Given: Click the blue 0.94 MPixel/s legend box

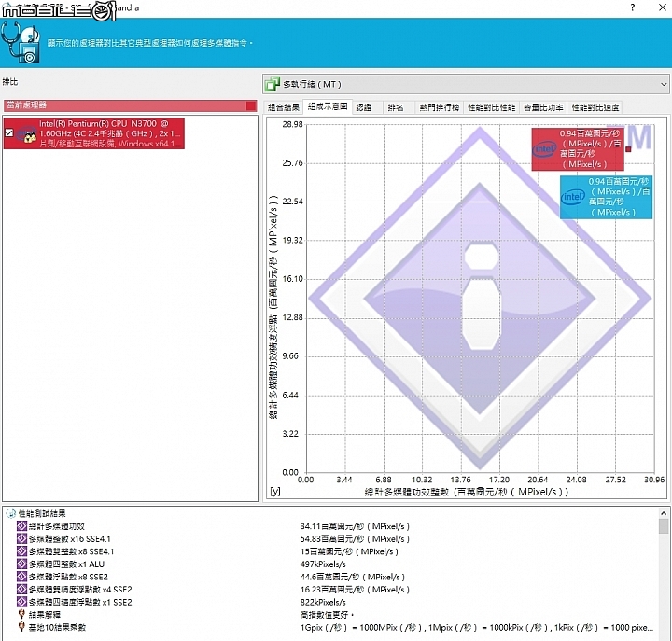Looking at the screenshot, I should click(x=606, y=197).
